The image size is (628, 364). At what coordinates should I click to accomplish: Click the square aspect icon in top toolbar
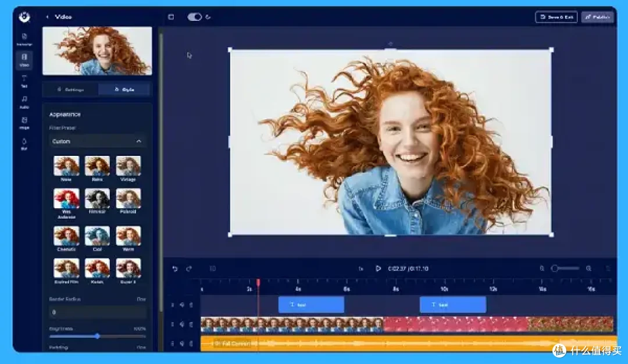tap(171, 17)
